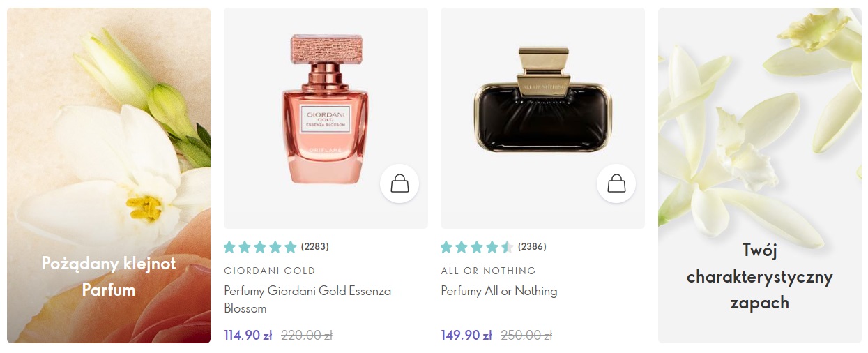868x353 pixels.
Task: Open the (2283) reviews count
Action: (x=315, y=246)
